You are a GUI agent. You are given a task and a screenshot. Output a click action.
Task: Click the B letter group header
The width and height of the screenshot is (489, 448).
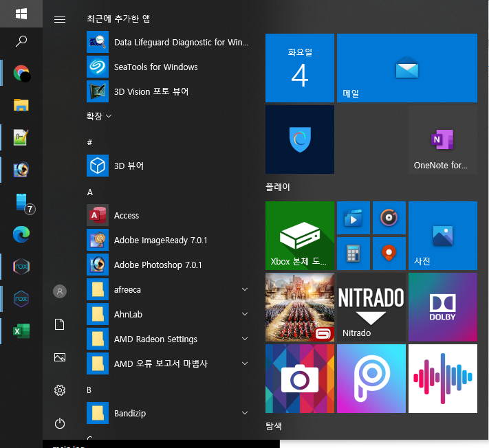coord(89,390)
